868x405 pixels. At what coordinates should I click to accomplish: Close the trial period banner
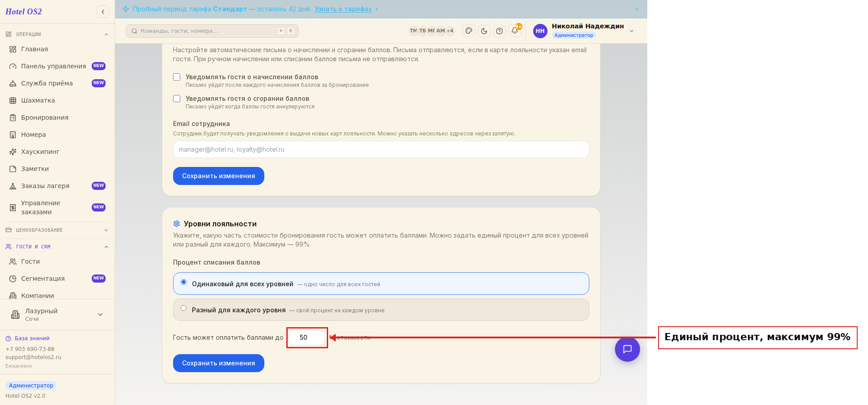(x=637, y=9)
